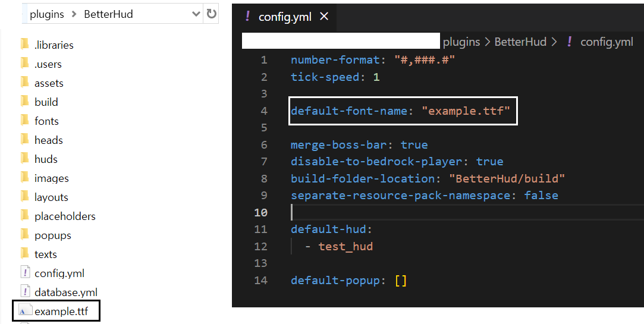Click the test_hud list entry
The width and height of the screenshot is (644, 324).
[x=345, y=246]
